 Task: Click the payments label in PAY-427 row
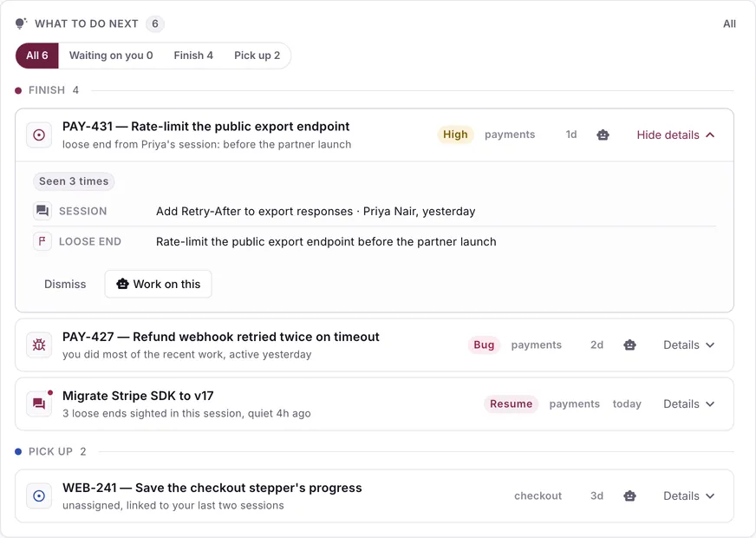click(x=536, y=345)
